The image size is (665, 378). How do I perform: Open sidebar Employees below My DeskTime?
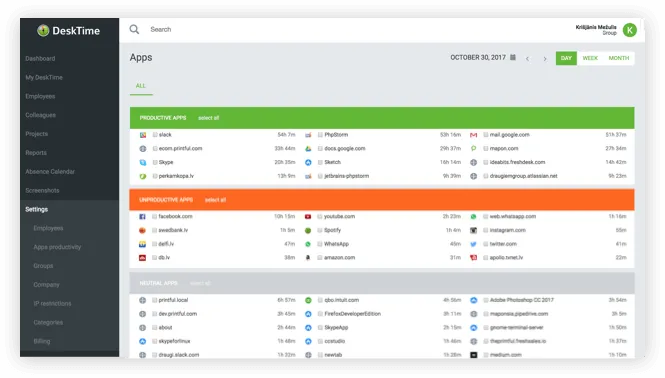40,96
